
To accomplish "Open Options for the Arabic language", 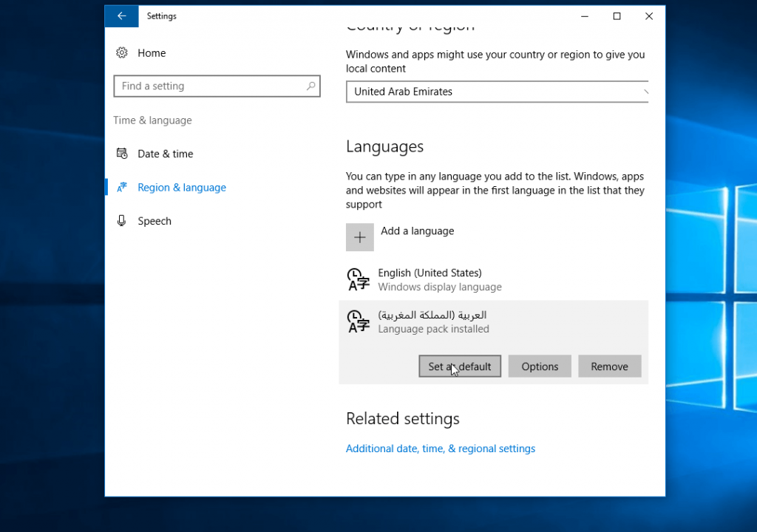I will (x=540, y=366).
